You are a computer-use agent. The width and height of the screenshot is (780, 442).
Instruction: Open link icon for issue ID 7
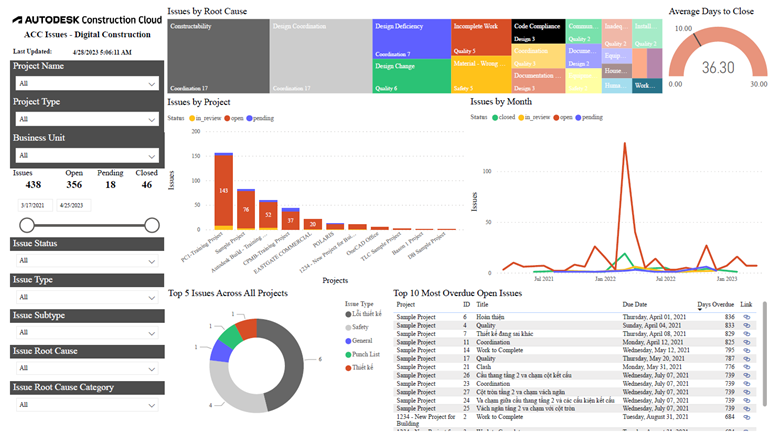[747, 334]
